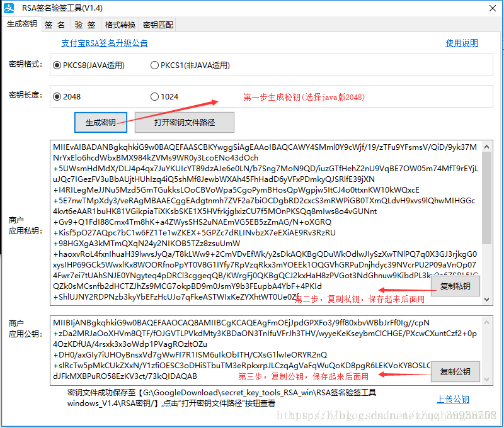Click the 密钥长度: label
Screen dimensions: 504x428
point(25,95)
